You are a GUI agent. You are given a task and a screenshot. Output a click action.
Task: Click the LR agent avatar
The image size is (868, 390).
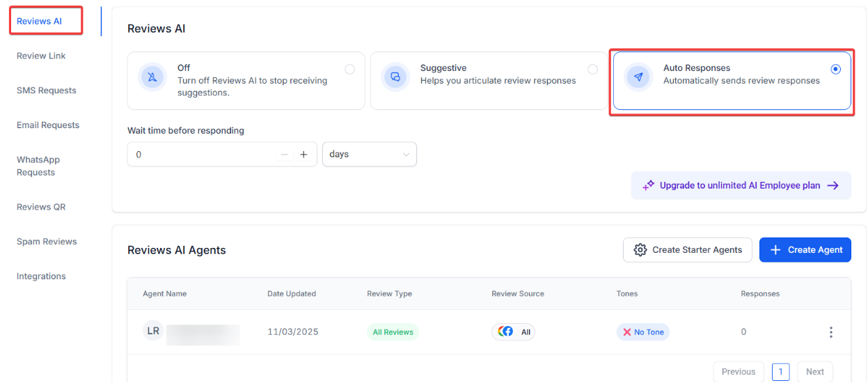pos(153,331)
